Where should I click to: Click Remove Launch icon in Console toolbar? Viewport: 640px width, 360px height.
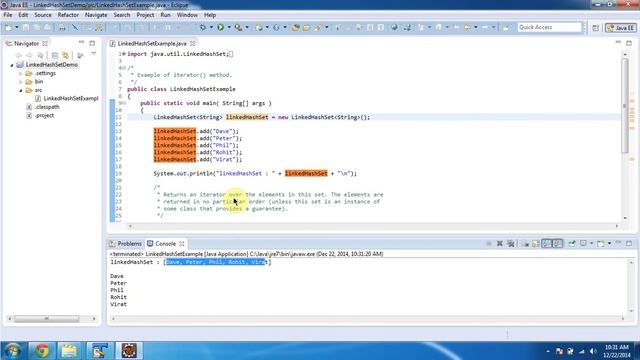(500, 244)
